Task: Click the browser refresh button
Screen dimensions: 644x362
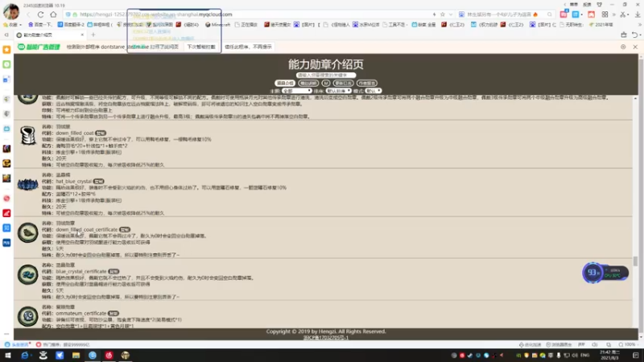Action: point(40,14)
